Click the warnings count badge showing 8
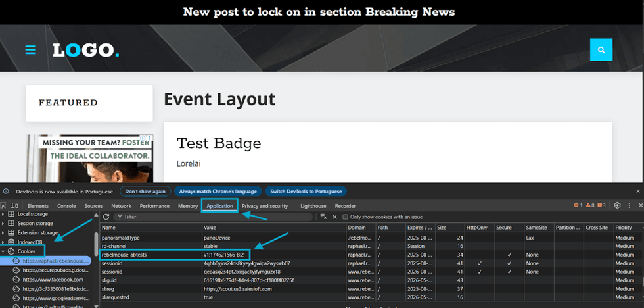 pyautogui.click(x=590, y=205)
